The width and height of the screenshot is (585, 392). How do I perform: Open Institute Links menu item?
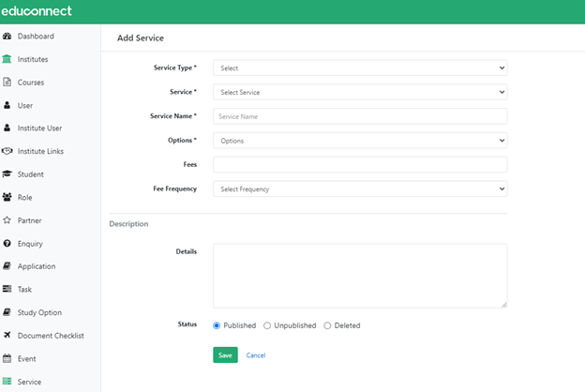(x=40, y=151)
